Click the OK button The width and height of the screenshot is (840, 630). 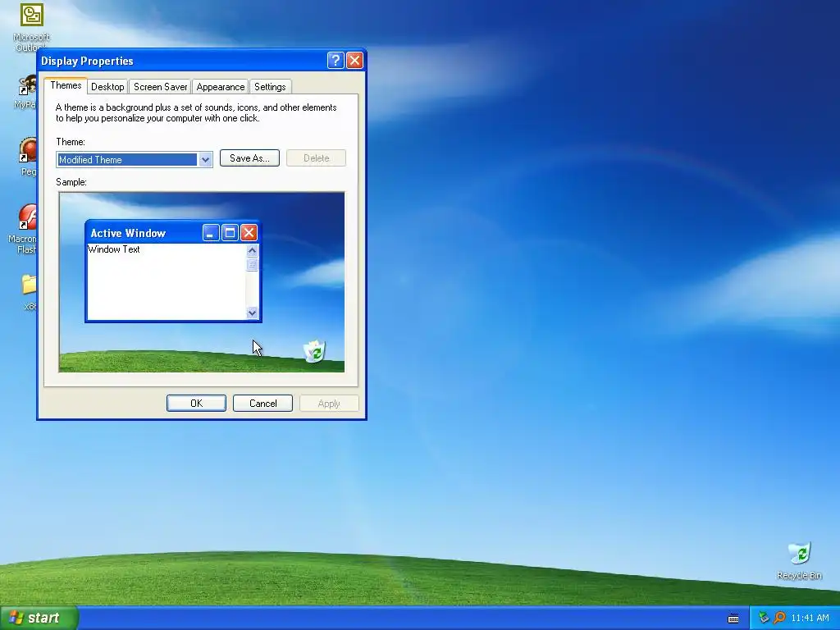(x=196, y=404)
